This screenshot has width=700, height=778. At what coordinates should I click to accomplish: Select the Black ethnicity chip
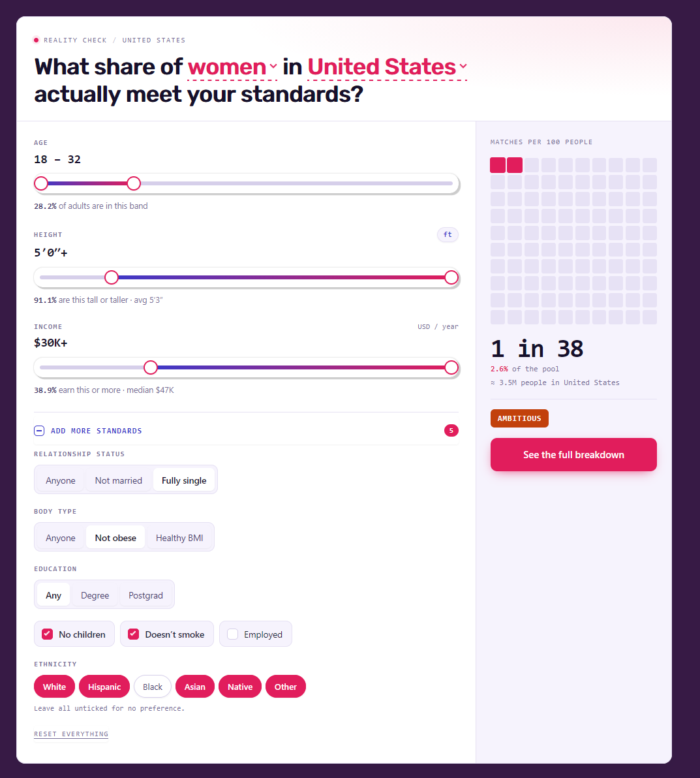152,687
